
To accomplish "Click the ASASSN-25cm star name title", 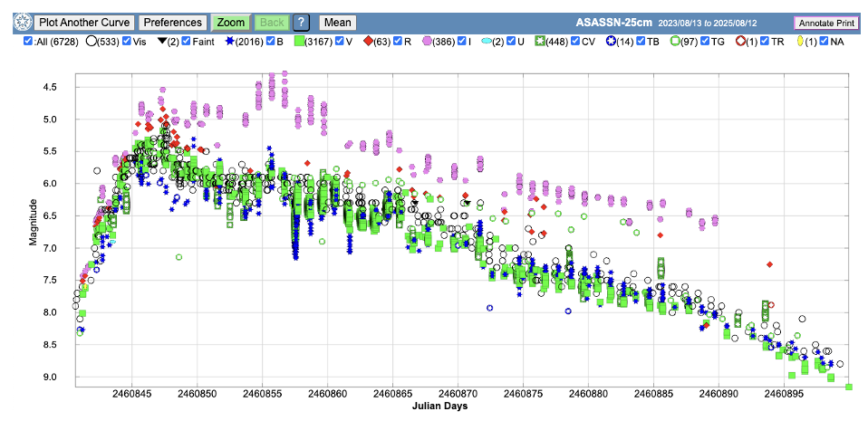I will click(614, 23).
